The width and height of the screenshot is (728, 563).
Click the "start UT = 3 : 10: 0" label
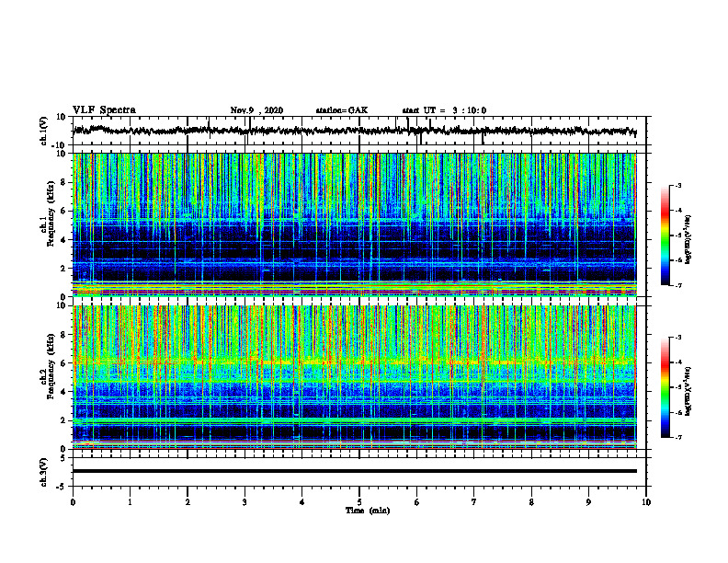point(444,110)
